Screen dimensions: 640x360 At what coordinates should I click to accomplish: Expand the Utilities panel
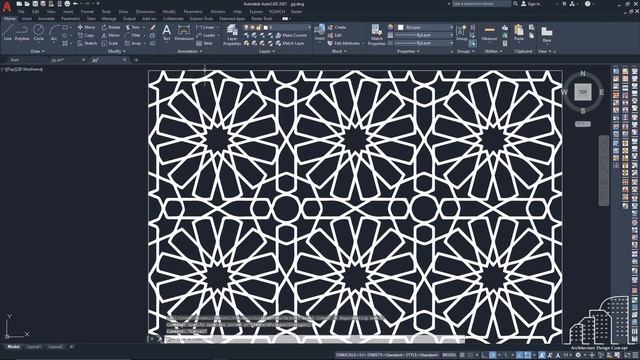click(493, 51)
